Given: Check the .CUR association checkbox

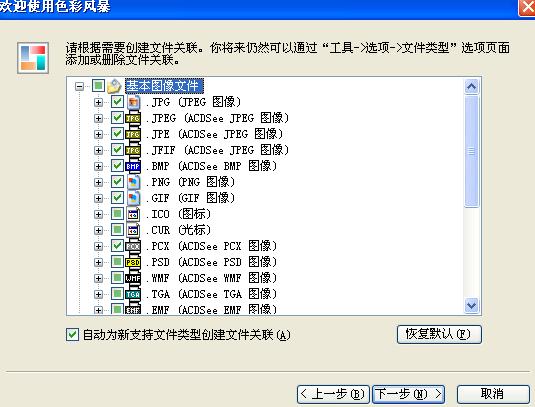Looking at the screenshot, I should point(117,230).
